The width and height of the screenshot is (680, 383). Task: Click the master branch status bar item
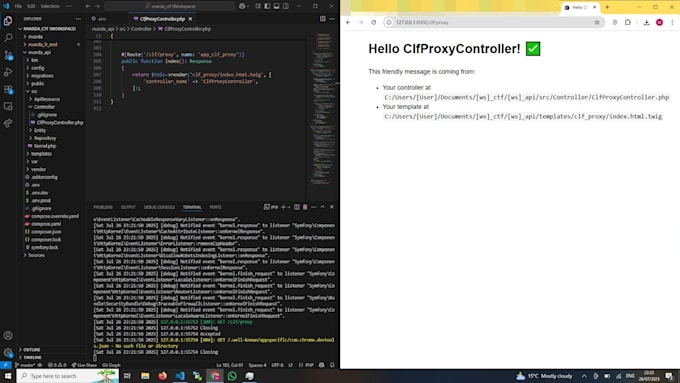pyautogui.click(x=25, y=365)
